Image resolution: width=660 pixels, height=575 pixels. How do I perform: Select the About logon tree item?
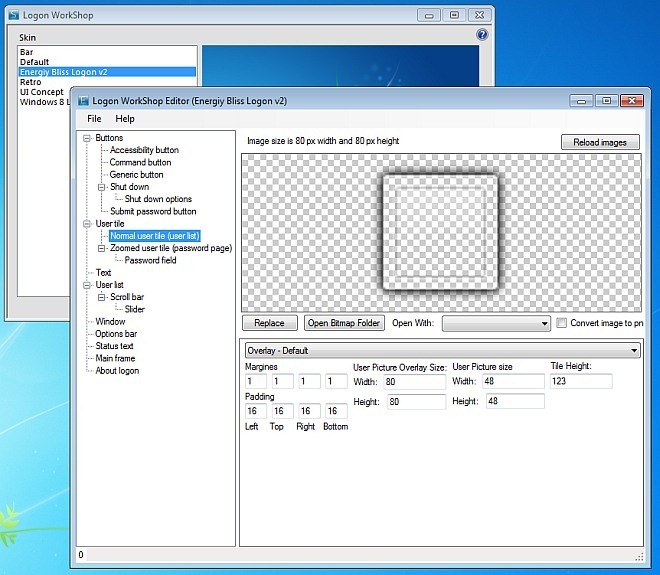point(117,371)
